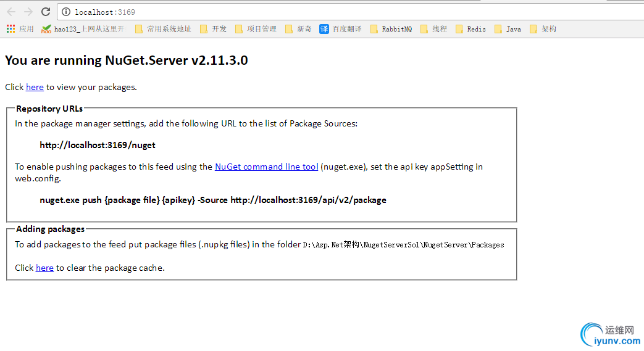
Task: Open site info icon in address bar
Action: coord(65,12)
